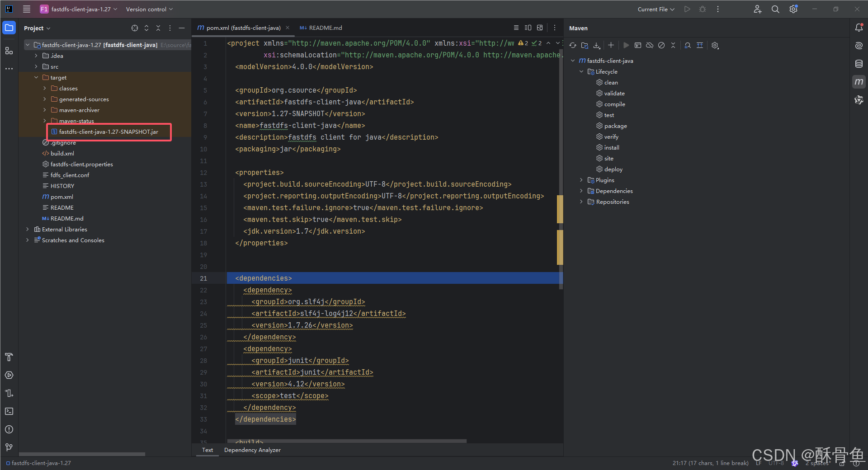Close the pom.xml editor tab
The width and height of the screenshot is (868, 470).
pos(288,28)
